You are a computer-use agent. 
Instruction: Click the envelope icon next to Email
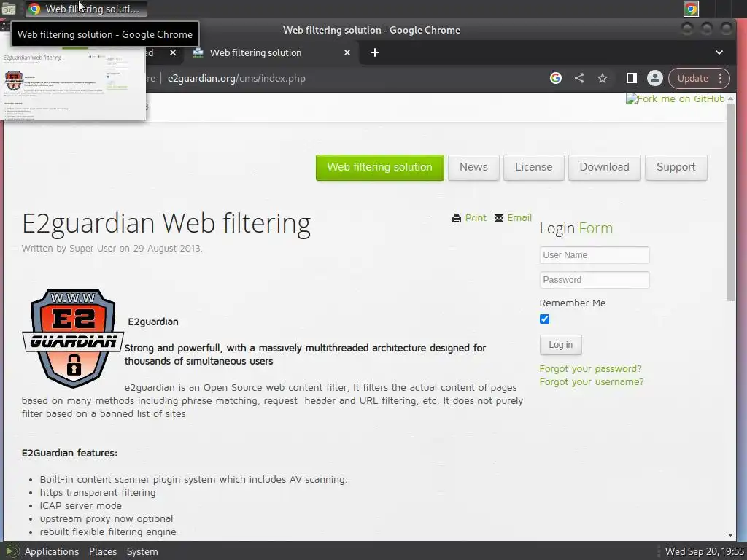[x=499, y=218]
